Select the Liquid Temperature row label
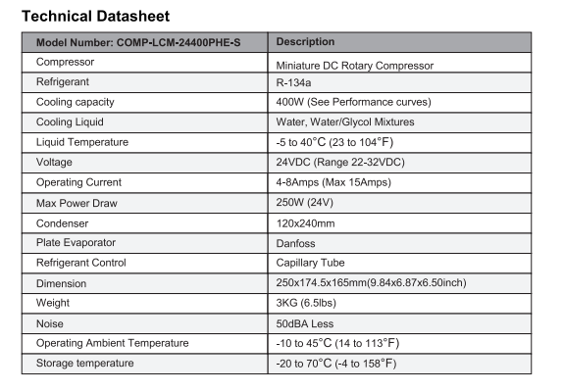This screenshot has height=392, width=563. coord(82,142)
